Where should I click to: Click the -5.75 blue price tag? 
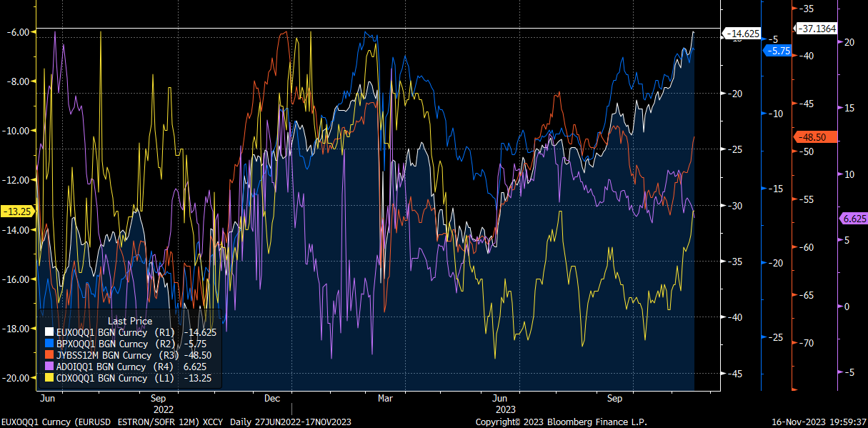(x=779, y=51)
